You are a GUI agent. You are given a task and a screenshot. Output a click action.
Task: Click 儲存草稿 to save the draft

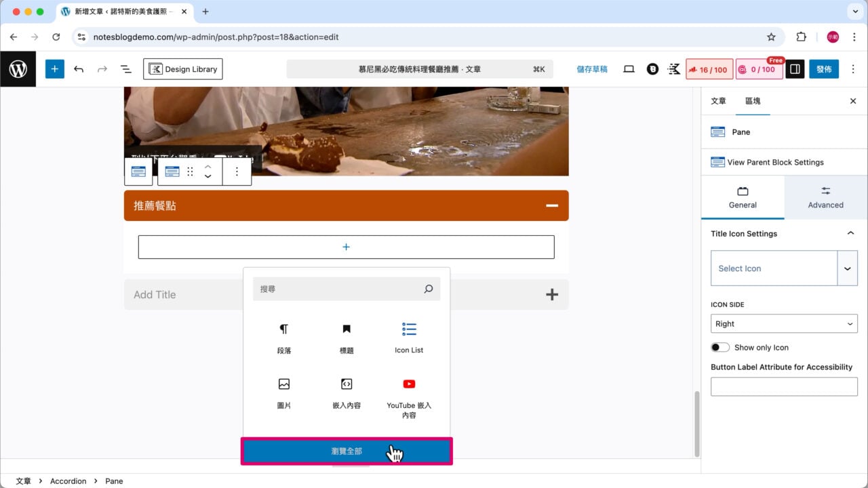click(x=591, y=68)
